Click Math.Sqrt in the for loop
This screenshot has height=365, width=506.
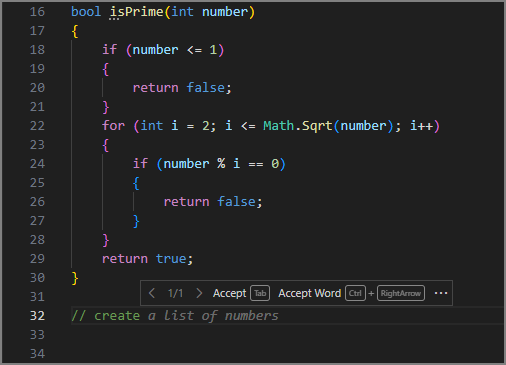(x=298, y=126)
